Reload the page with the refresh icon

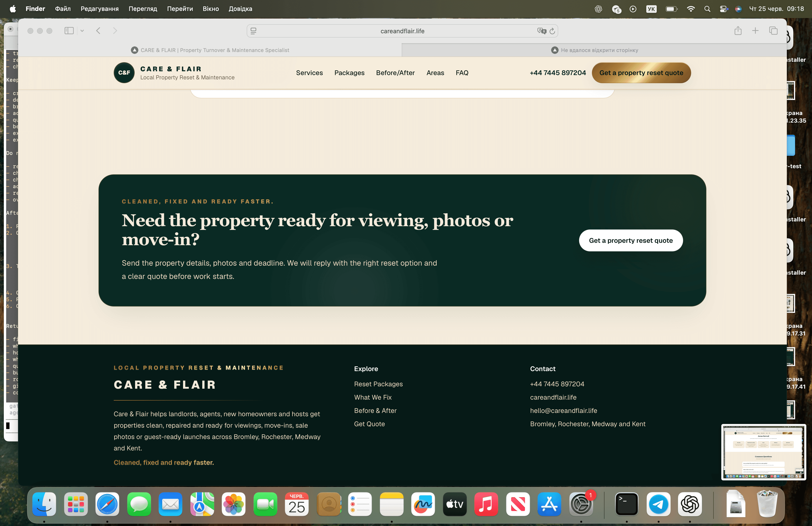(552, 31)
